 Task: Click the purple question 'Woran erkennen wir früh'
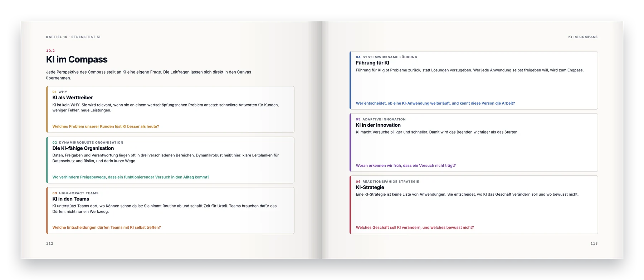point(406,166)
